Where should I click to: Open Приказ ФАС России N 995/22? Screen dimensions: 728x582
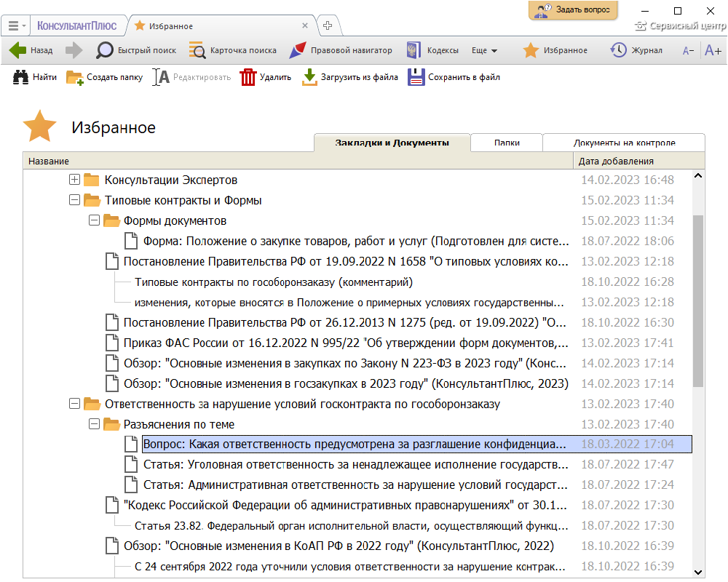346,343
